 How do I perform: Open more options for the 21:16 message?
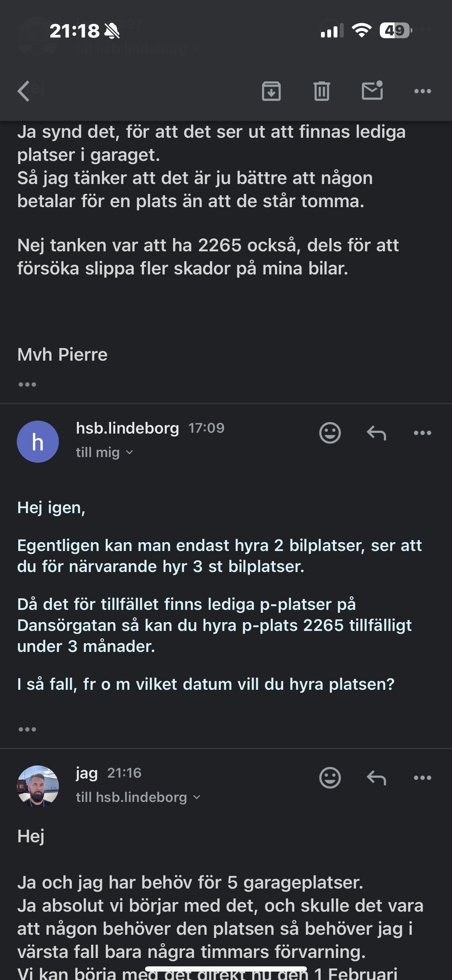pos(422,778)
